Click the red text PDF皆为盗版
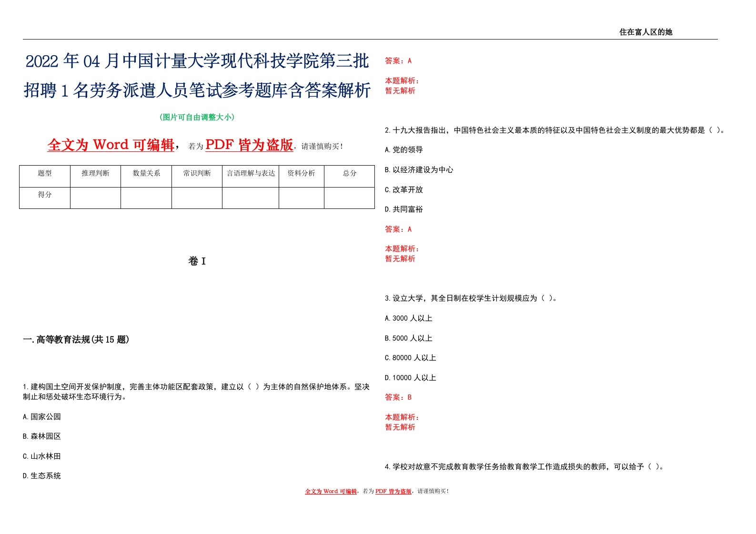This screenshot has height=534, width=756. tap(249, 145)
